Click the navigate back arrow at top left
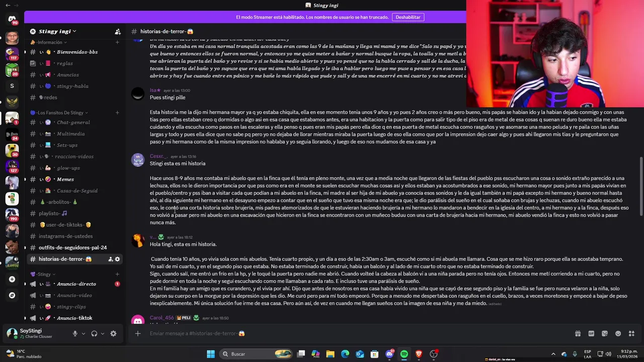 (x=8, y=5)
